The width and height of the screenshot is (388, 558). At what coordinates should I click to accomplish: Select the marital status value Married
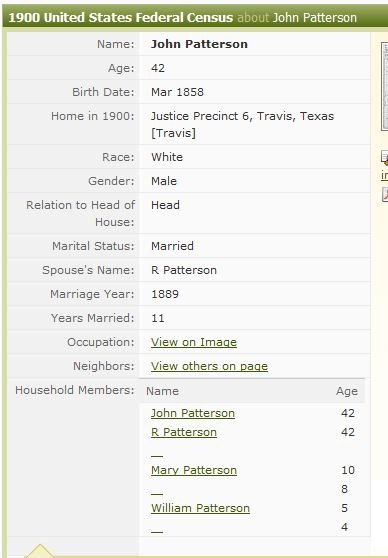172,246
